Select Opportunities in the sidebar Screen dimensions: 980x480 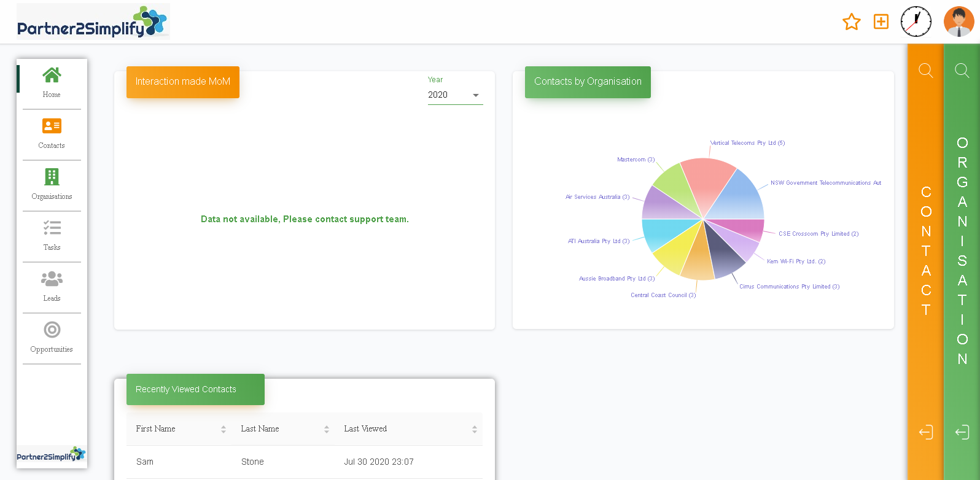coord(52,338)
